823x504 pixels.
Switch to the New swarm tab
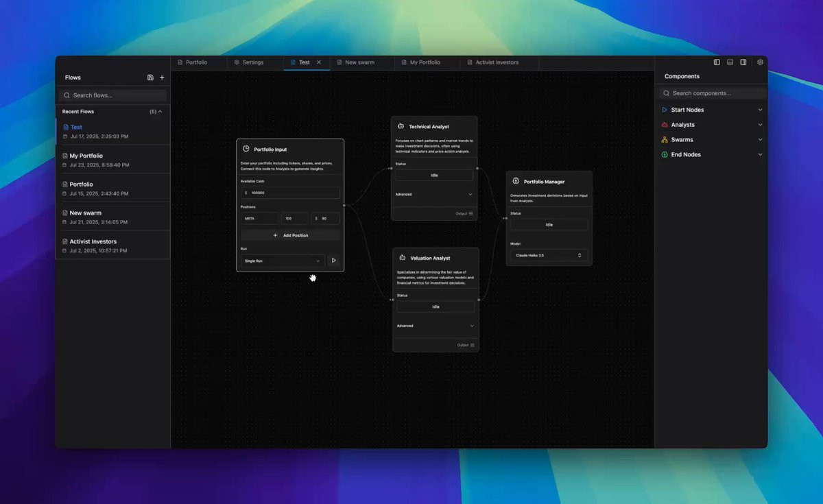click(x=361, y=62)
